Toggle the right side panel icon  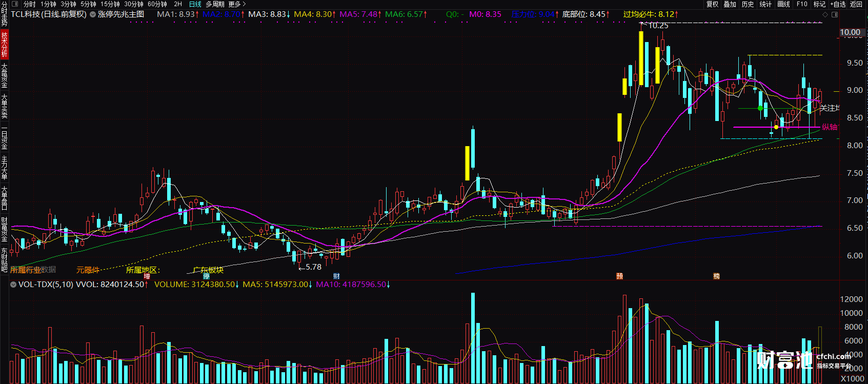[835, 14]
